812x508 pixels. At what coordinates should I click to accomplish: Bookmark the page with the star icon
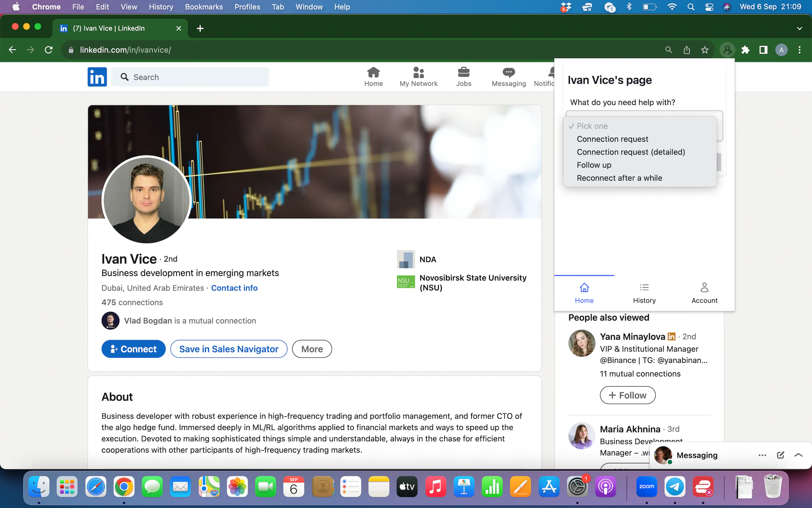(x=705, y=50)
